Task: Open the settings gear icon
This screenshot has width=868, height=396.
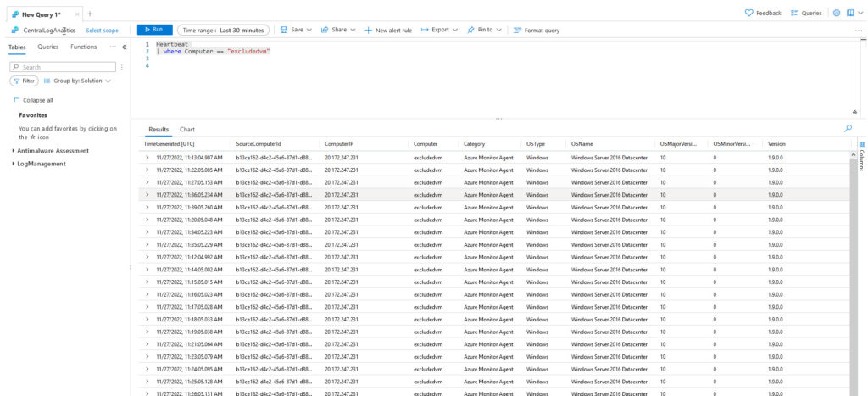Action: 837,13
